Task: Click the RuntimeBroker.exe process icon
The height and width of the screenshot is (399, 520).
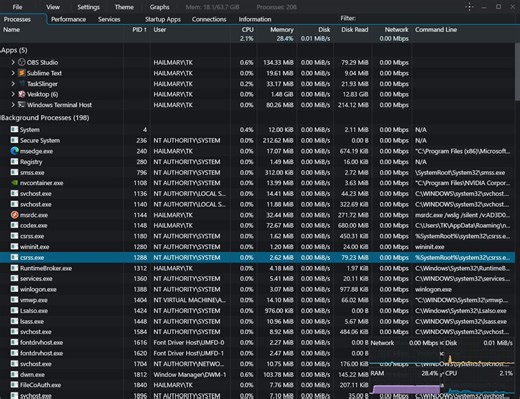Action: (14, 268)
